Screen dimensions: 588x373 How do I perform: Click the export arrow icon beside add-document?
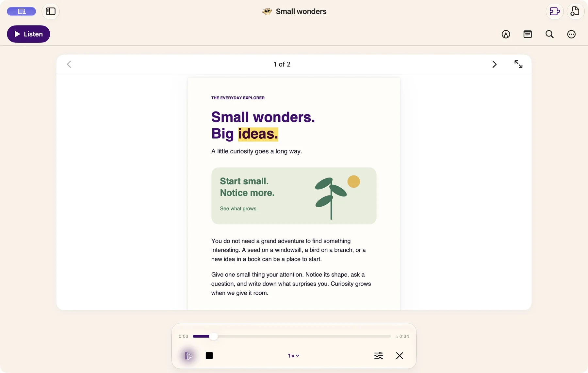coord(555,11)
